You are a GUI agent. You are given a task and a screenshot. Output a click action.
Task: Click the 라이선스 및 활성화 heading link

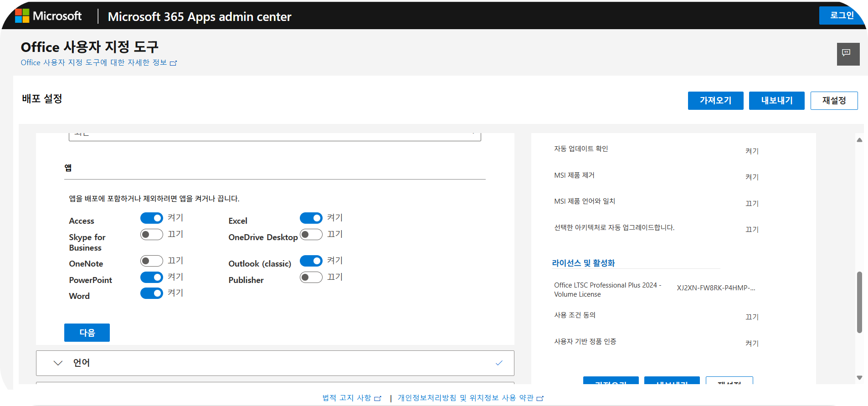[583, 263]
